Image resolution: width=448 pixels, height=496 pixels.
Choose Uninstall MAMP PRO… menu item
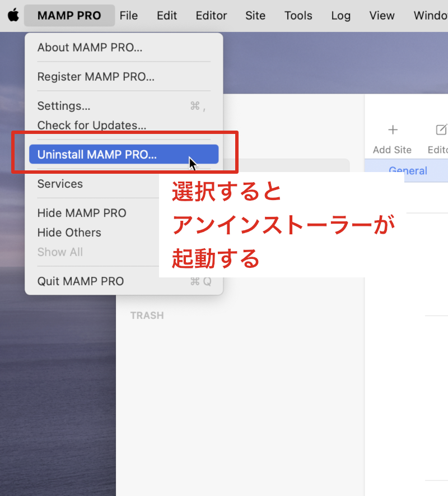[x=124, y=154]
